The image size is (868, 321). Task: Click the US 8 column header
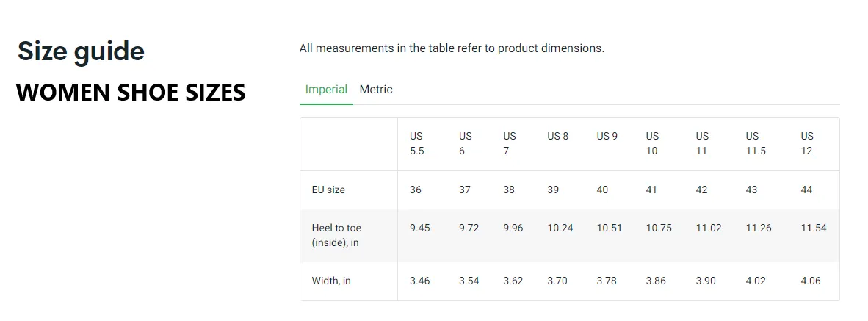coord(558,136)
